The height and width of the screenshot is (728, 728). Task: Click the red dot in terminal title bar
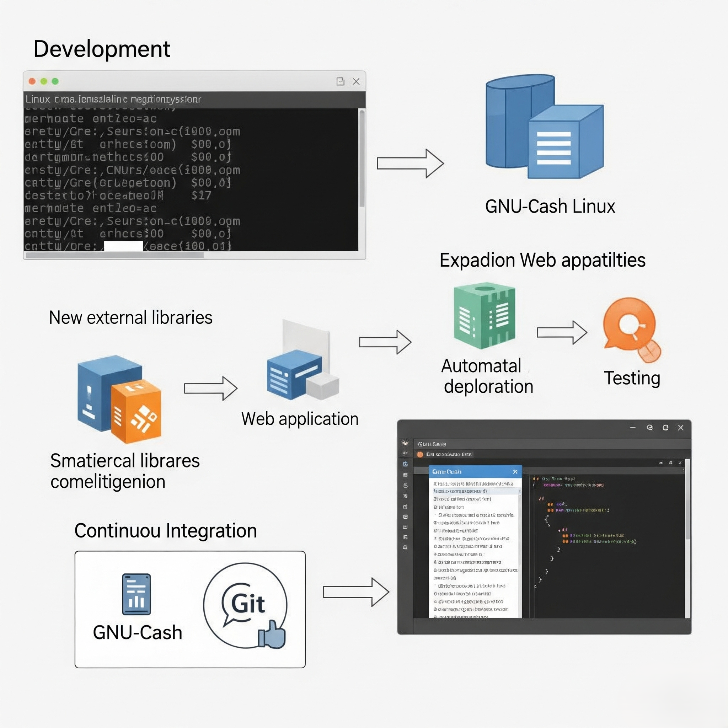(x=32, y=81)
